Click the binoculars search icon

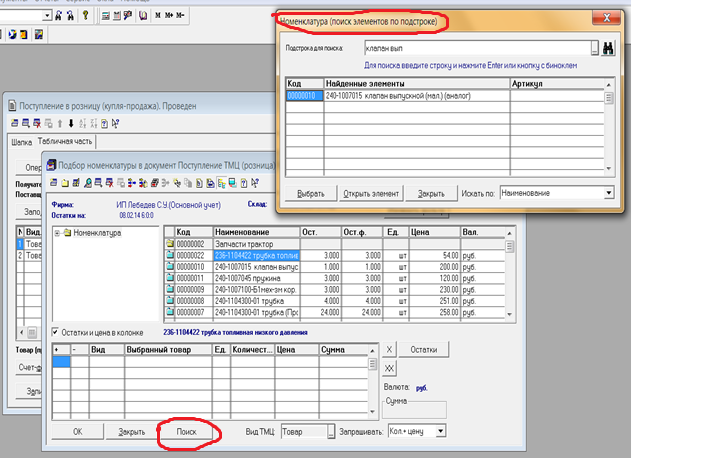coord(609,48)
